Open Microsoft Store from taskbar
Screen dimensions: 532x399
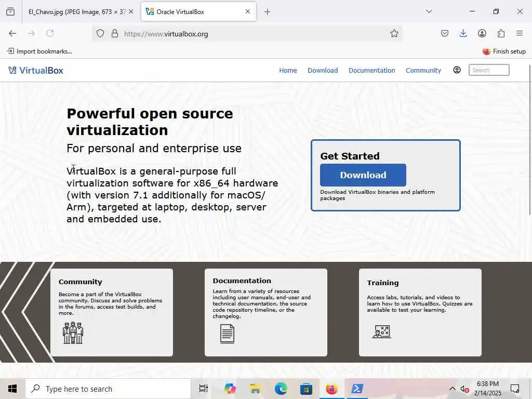pos(306,389)
